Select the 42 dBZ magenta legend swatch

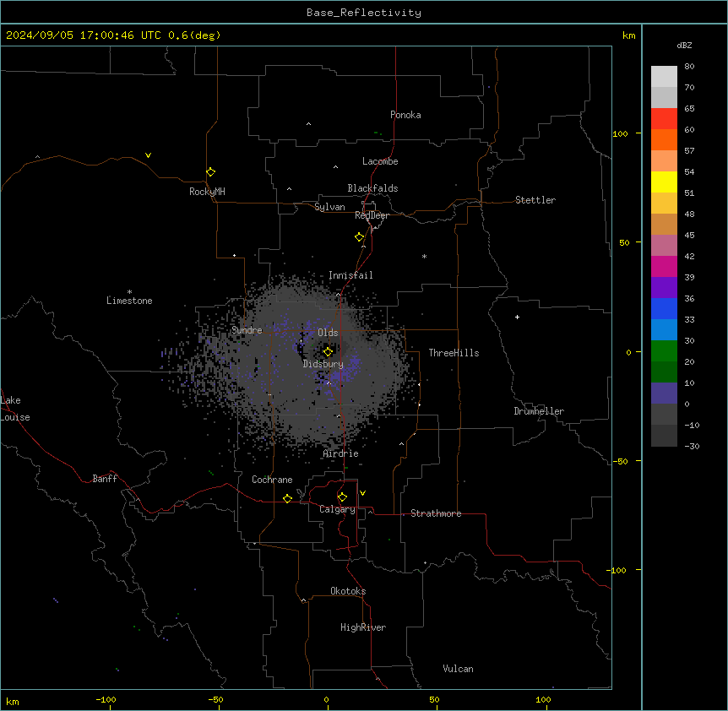[664, 266]
